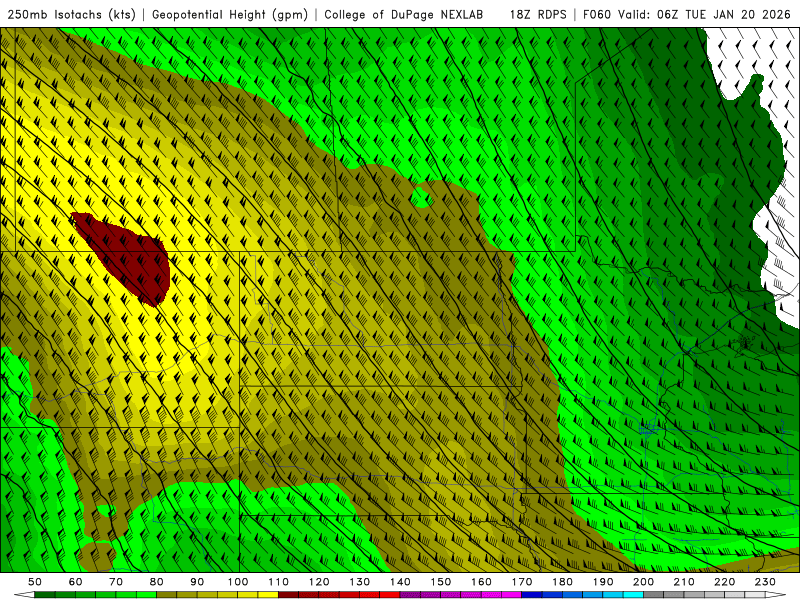
Task: Click colorbar label '180'
Action: [x=562, y=582]
